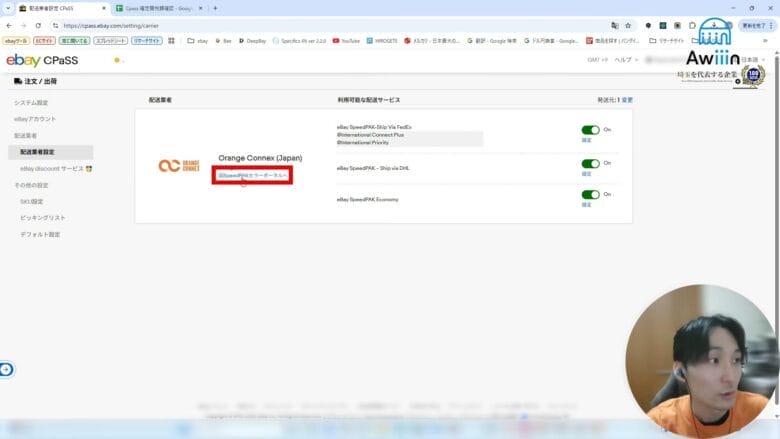Open the 日本語 language selector
The height and width of the screenshot is (439, 780).
(750, 61)
